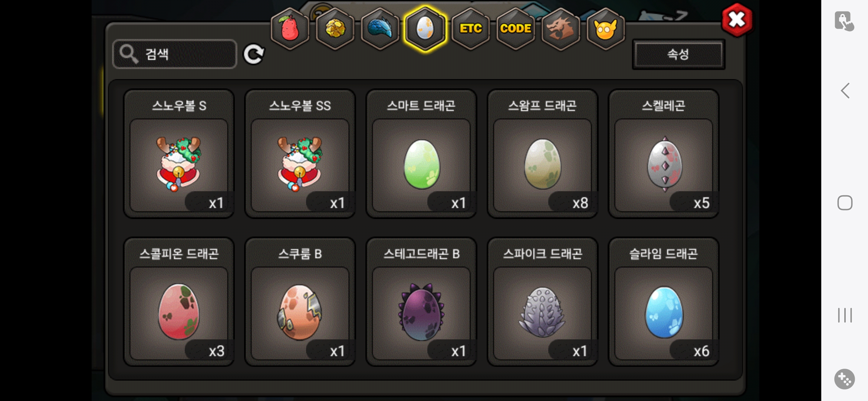Open the dragon head category icon
This screenshot has height=401, width=868.
click(x=560, y=29)
